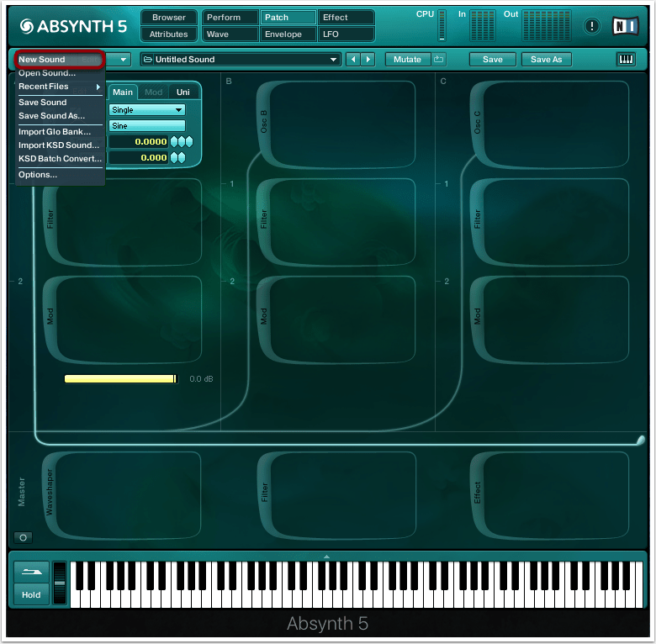Viewport: 656px width, 644px height.
Task: Click the Sine waveform field
Action: pyautogui.click(x=146, y=125)
